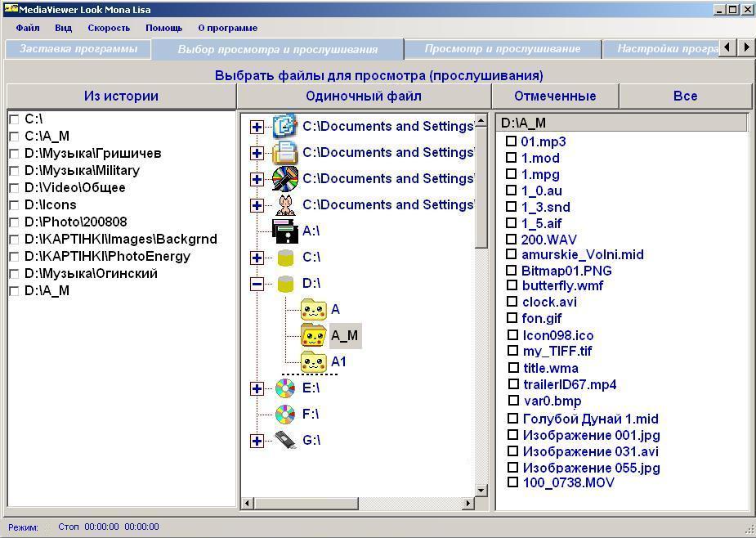Open the Файл menu
This screenshot has height=538, width=756.
28,28
